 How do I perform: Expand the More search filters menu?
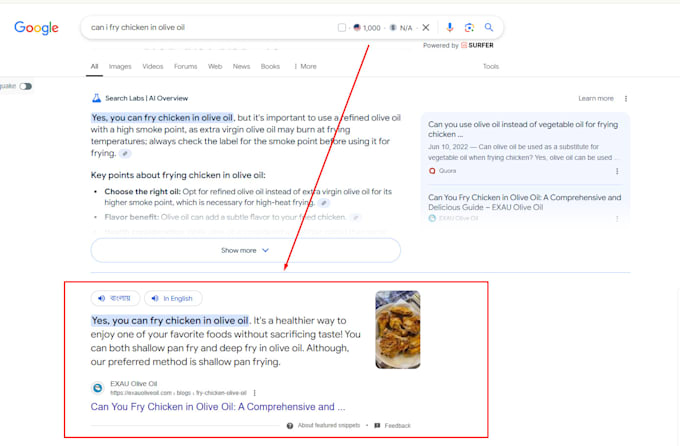[x=305, y=66]
